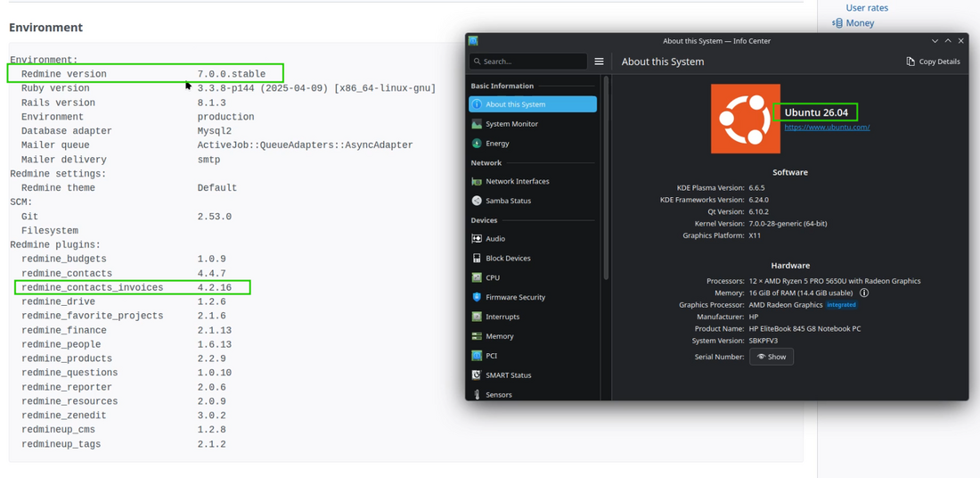
Task: Click the integrated graphics badge
Action: point(841,305)
